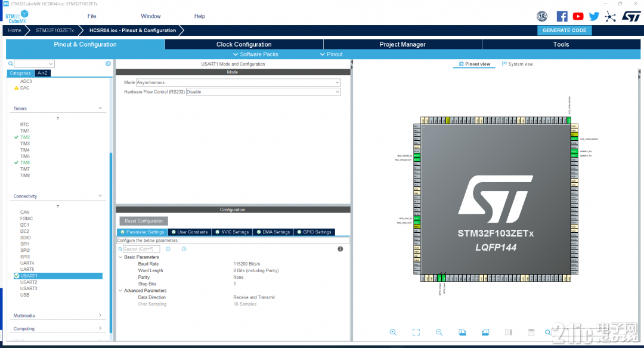Focus the parameter Search field
The image size is (644, 348).
click(141, 249)
